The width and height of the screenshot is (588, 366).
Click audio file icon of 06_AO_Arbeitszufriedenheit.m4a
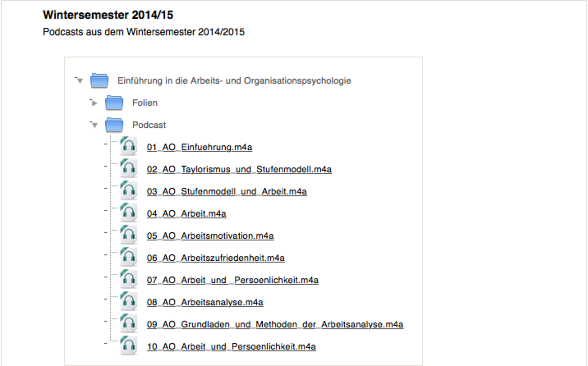click(129, 257)
